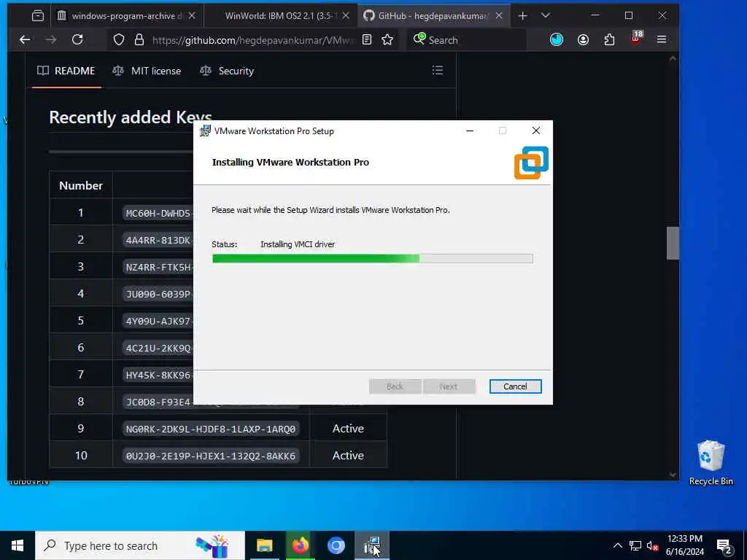
Task: Open the MIT license tab
Action: click(x=147, y=71)
